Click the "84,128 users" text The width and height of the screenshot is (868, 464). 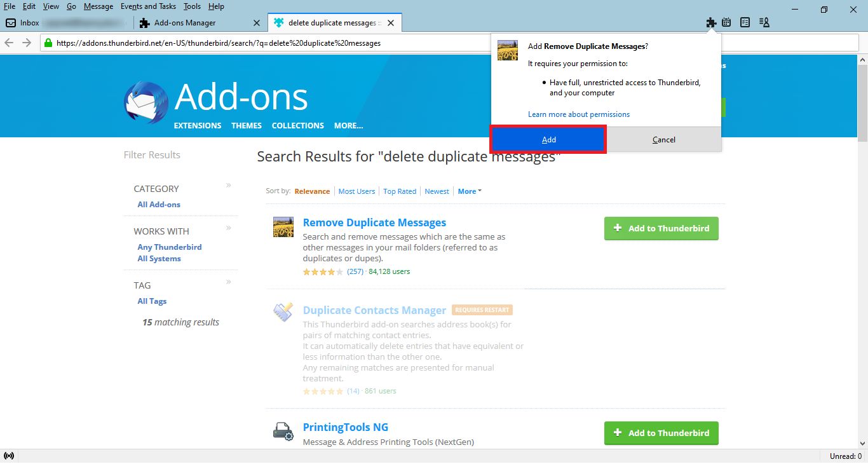point(390,271)
